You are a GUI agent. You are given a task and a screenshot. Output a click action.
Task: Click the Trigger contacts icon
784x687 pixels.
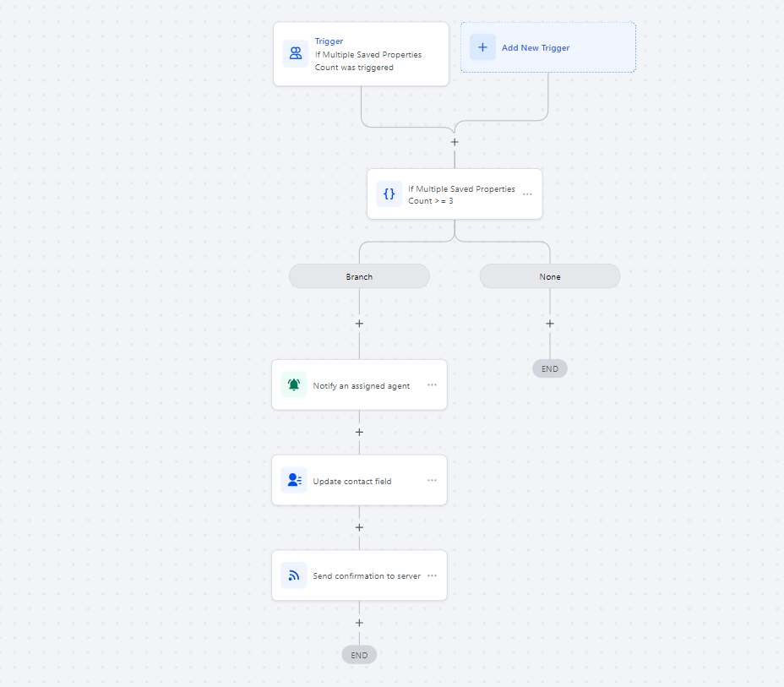[x=295, y=54]
